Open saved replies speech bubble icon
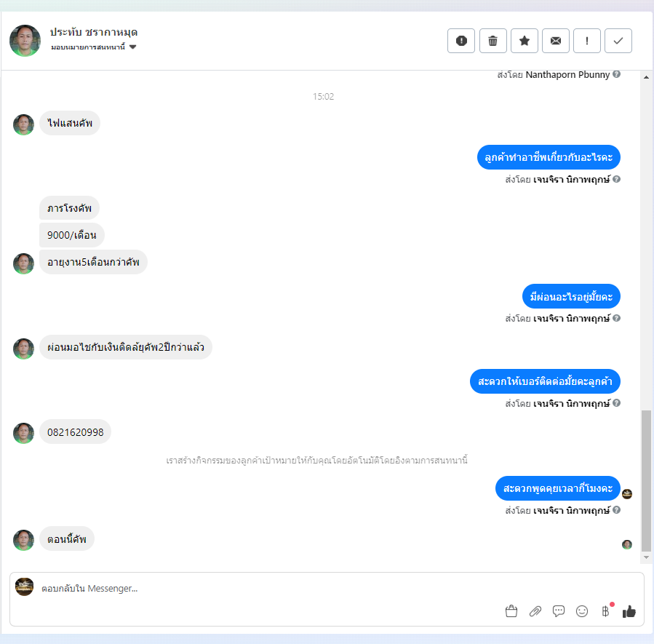 [x=559, y=611]
